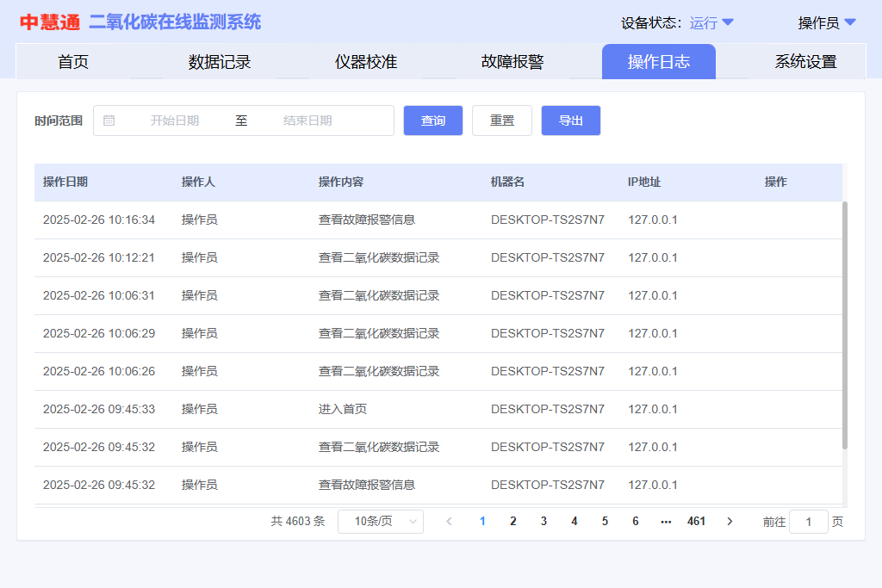Viewport: 882px width, 588px height.
Task: Click the 开始日期 start date field
Action: pyautogui.click(x=175, y=121)
